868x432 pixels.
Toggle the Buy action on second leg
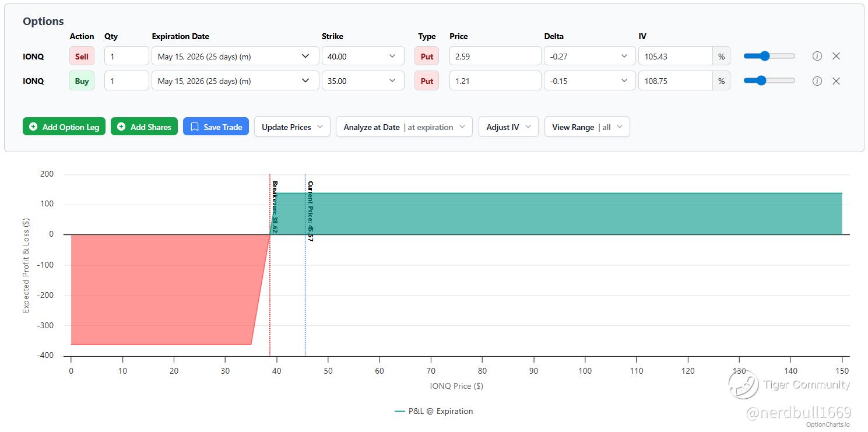82,81
